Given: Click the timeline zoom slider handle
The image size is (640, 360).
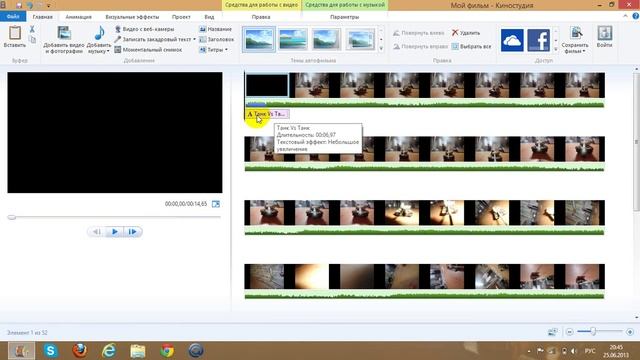Looking at the screenshot, I should pyautogui.click(x=593, y=332).
